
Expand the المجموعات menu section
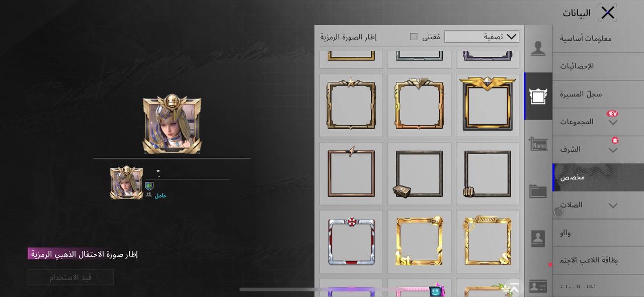point(598,122)
